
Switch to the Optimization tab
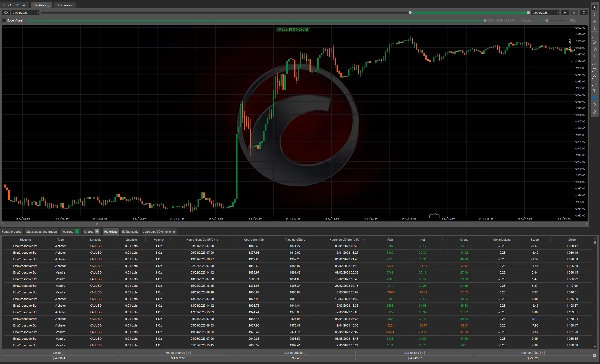click(x=64, y=5)
